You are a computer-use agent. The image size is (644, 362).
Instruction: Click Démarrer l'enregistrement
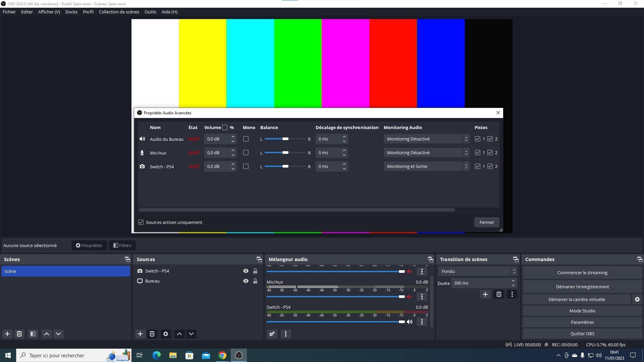(582, 287)
